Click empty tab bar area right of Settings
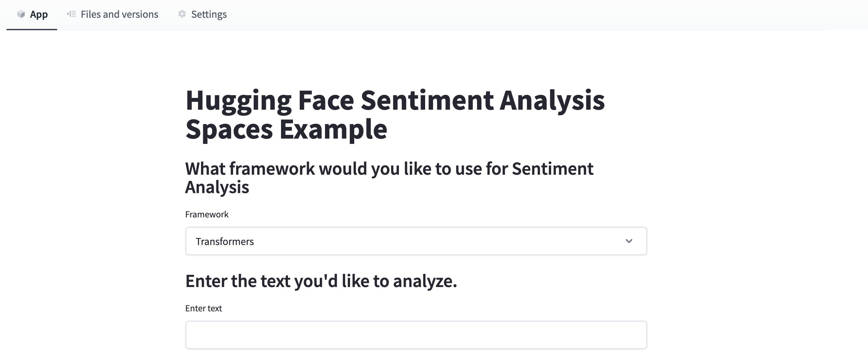This screenshot has width=868, height=356. [x=506, y=14]
